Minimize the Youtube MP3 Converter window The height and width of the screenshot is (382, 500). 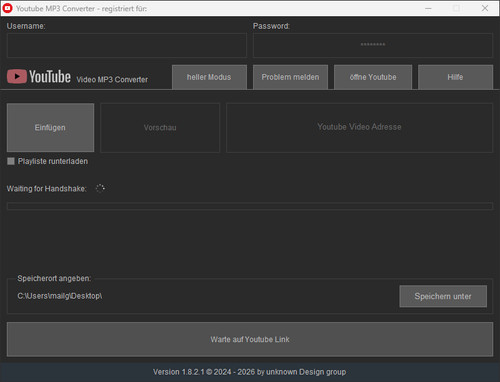coord(428,8)
